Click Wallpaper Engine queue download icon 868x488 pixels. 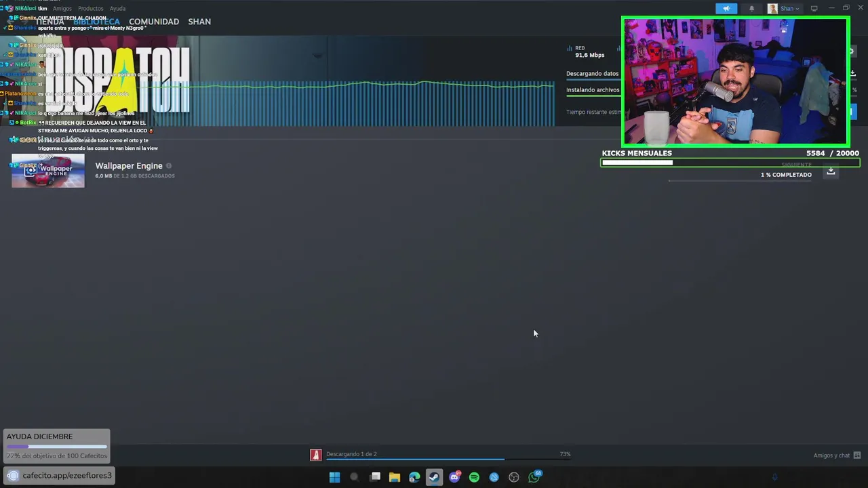[x=831, y=171]
